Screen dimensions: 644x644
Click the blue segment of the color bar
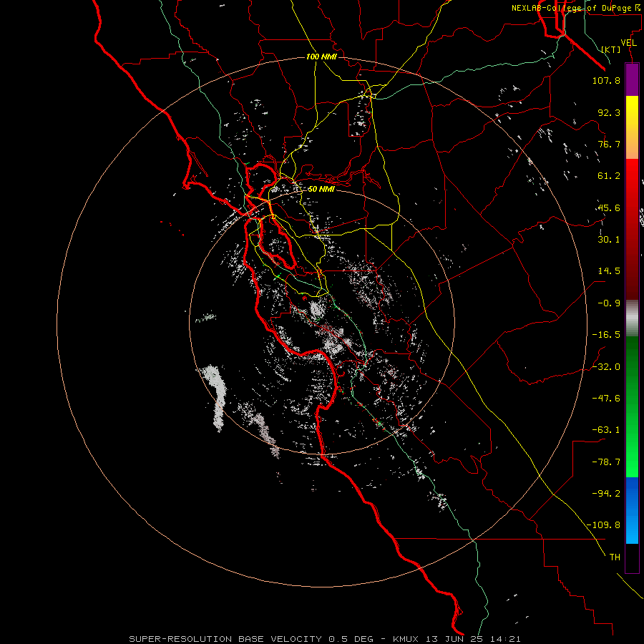tap(632, 510)
